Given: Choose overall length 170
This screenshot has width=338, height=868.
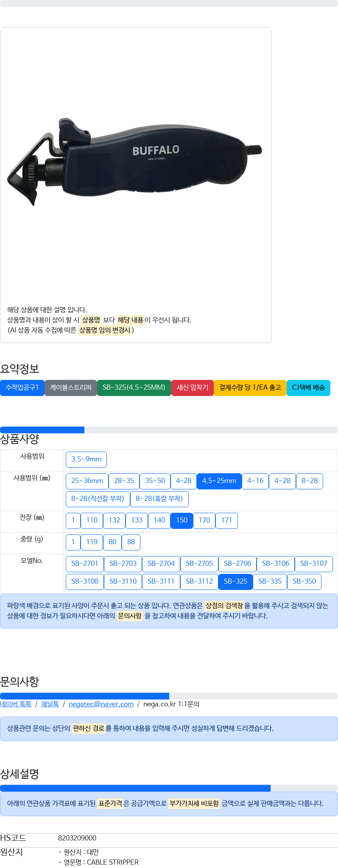Looking at the screenshot, I should pyautogui.click(x=204, y=520).
